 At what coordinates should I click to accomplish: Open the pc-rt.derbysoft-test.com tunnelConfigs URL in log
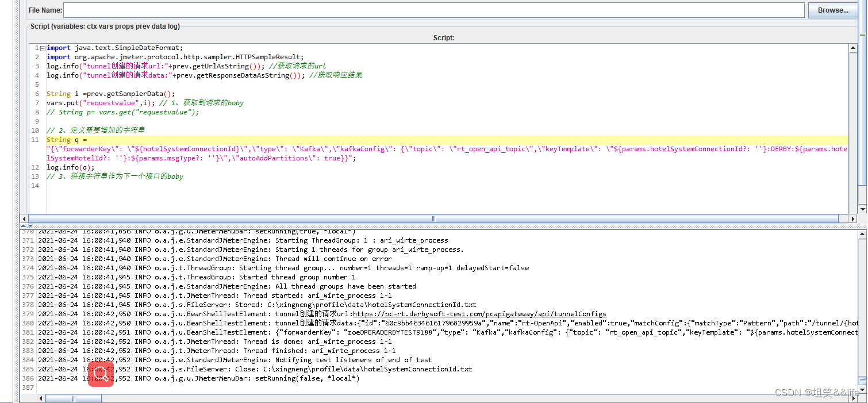click(x=479, y=314)
